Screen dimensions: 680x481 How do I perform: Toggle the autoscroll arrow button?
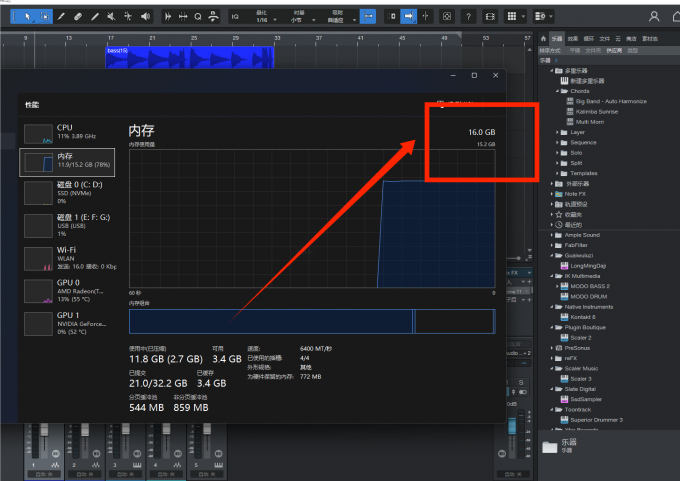point(408,16)
